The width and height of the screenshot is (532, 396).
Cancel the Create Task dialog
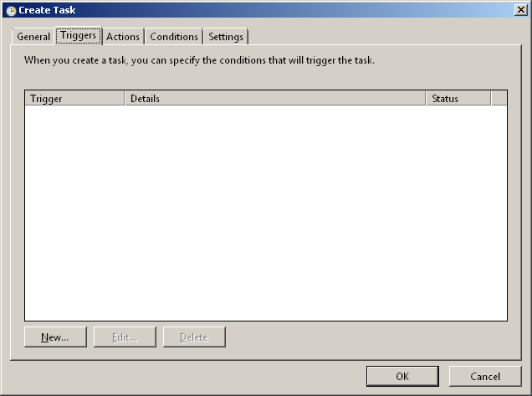(x=485, y=377)
